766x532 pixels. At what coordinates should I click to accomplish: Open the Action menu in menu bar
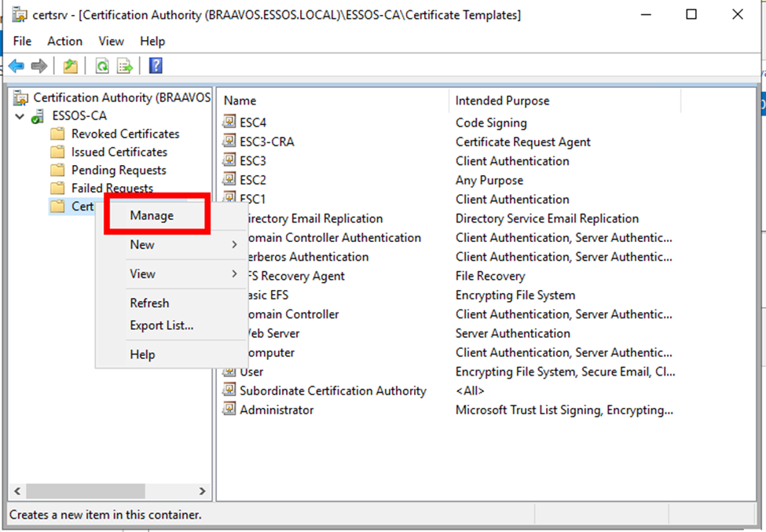coord(64,41)
